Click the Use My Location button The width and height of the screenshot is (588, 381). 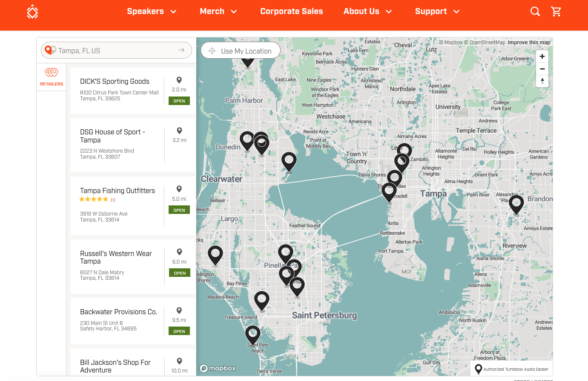241,51
